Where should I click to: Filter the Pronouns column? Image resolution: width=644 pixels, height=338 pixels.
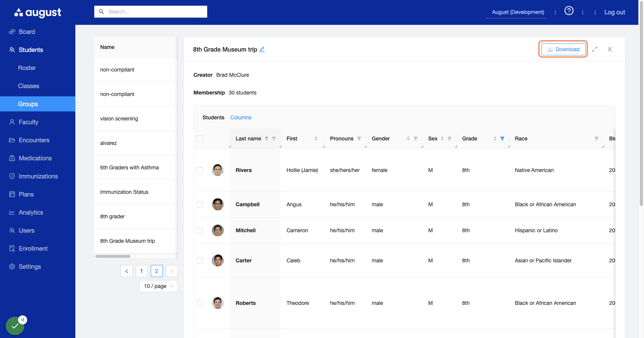[x=359, y=139]
